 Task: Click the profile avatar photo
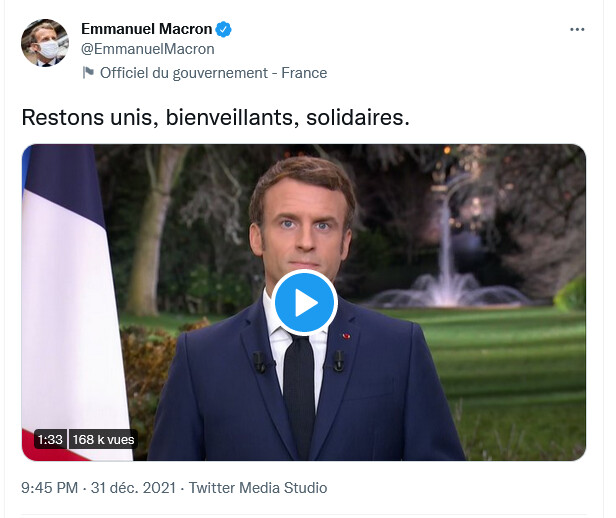(44, 42)
